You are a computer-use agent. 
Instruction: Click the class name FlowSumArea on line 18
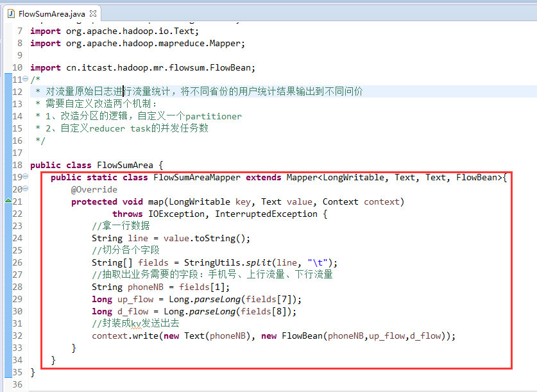click(x=125, y=166)
